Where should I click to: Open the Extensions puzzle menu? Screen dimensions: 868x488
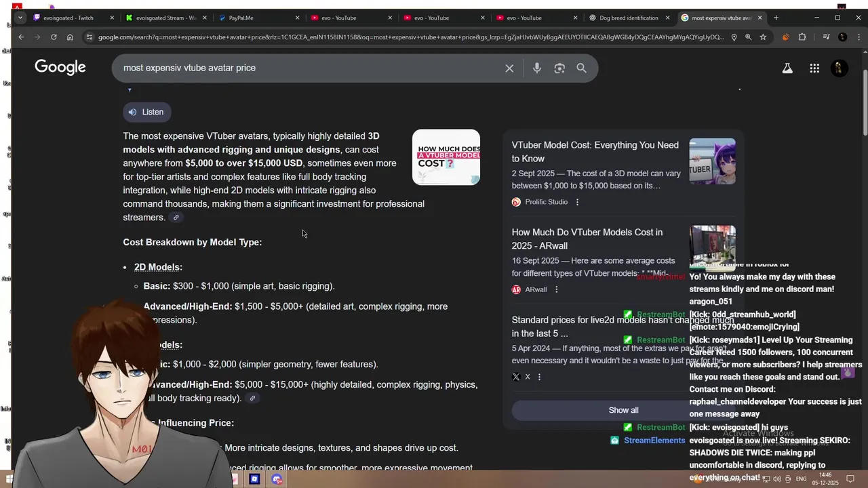point(802,37)
